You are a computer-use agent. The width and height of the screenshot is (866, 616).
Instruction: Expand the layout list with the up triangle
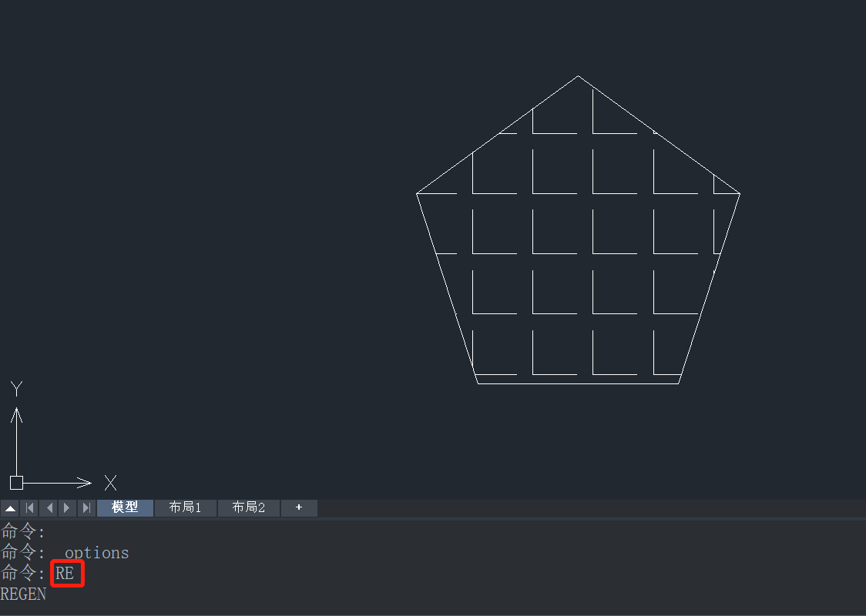click(10, 507)
